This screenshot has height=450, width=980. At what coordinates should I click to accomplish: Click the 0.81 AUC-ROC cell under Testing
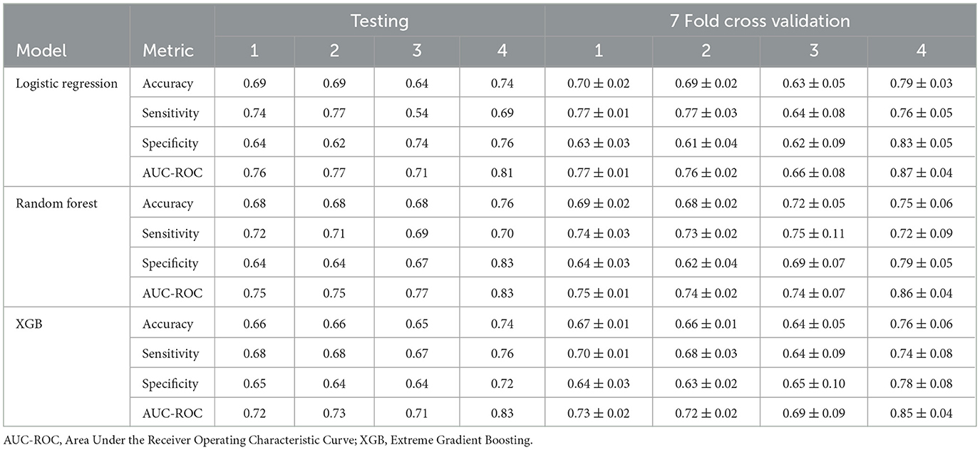tap(502, 173)
